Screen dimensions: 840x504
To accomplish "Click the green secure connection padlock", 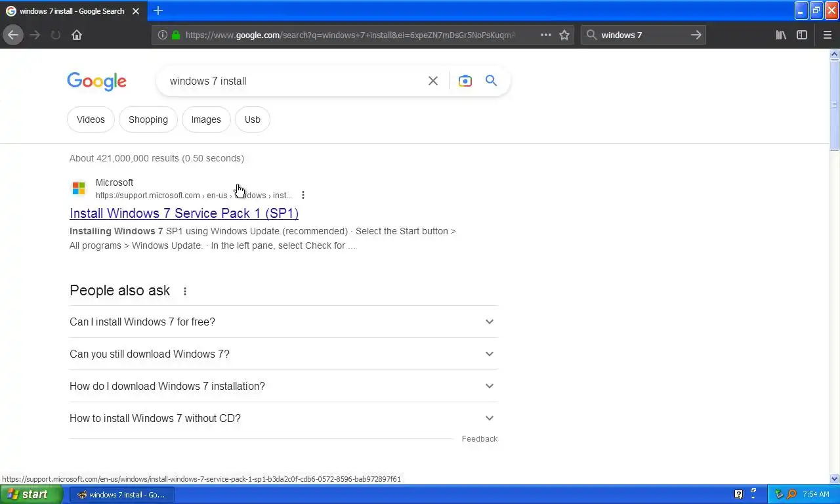I will [x=176, y=35].
